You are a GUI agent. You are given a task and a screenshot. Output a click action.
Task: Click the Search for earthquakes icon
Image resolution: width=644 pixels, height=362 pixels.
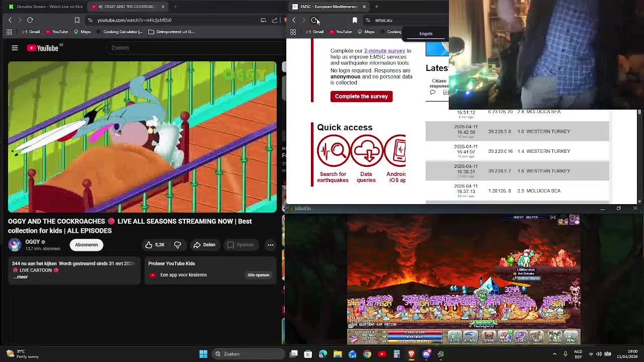(333, 151)
